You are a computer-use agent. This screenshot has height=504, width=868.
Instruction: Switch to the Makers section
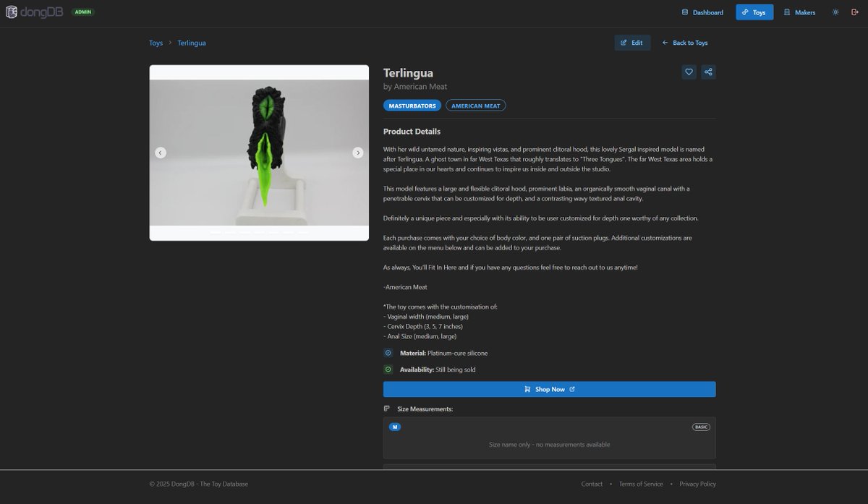pos(799,12)
